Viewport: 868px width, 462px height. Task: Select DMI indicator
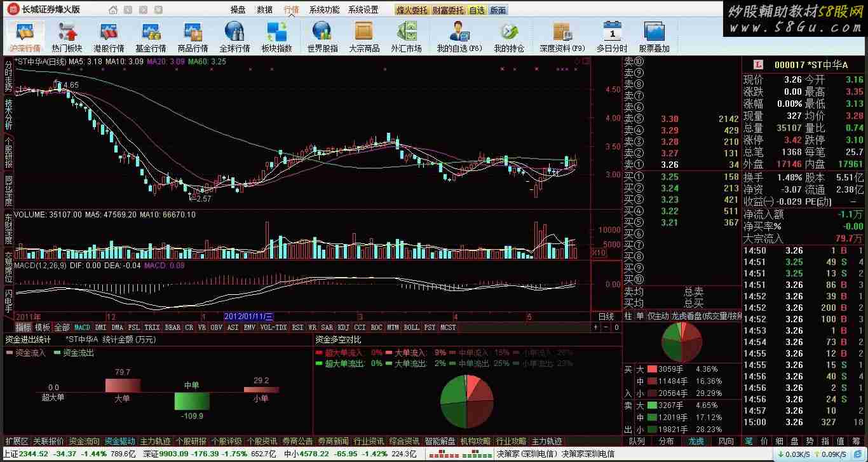(x=100, y=327)
